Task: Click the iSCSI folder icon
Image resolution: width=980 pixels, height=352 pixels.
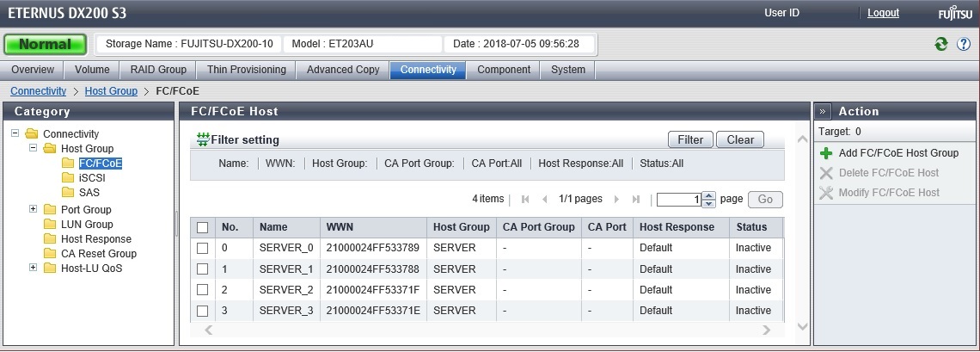Action: (x=68, y=177)
